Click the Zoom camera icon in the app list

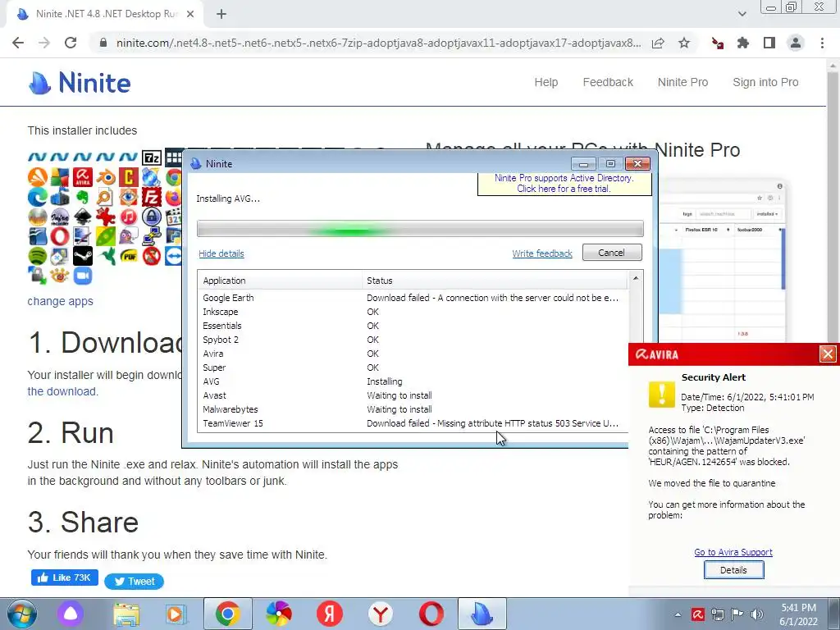tap(83, 276)
